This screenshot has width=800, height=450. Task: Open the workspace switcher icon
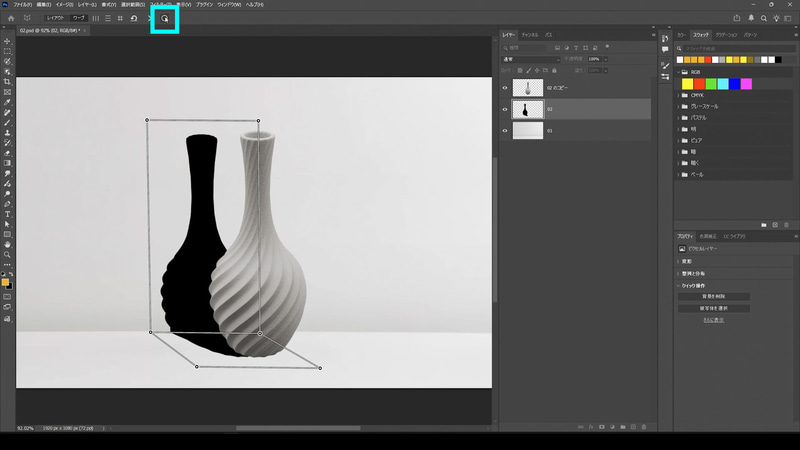(x=788, y=18)
